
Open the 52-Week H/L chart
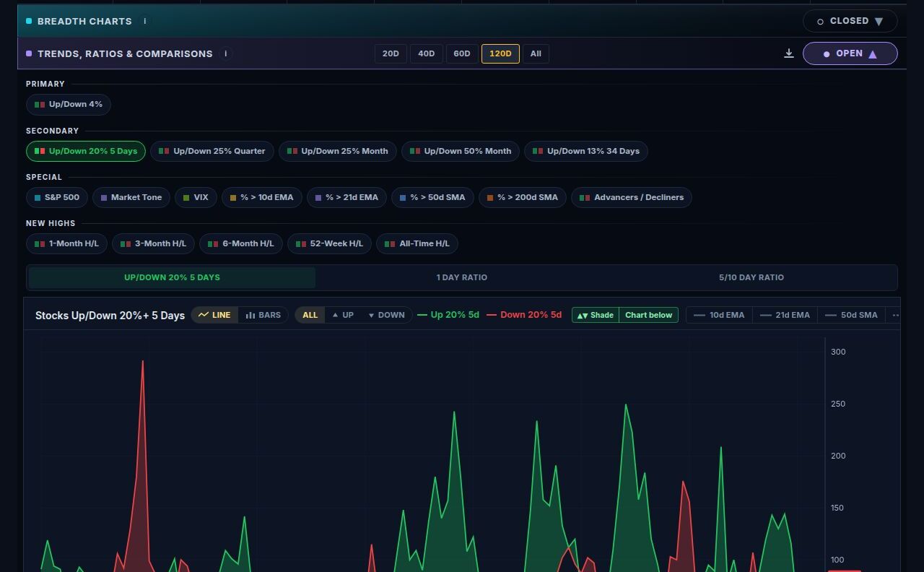pos(329,243)
